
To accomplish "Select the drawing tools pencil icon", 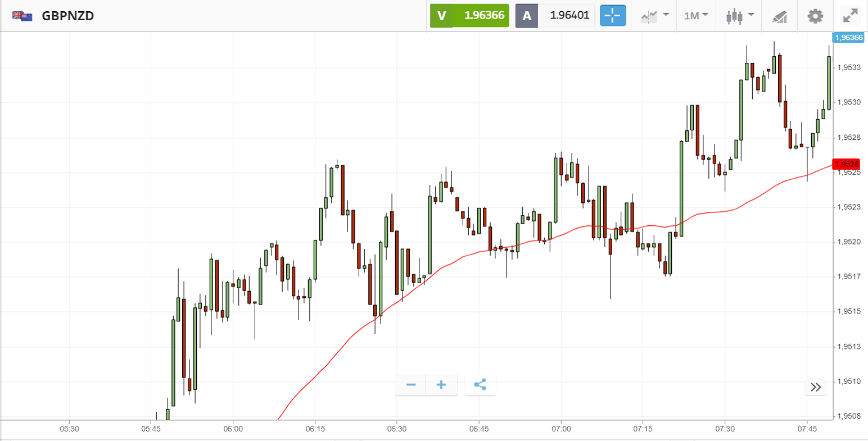I will 779,16.
